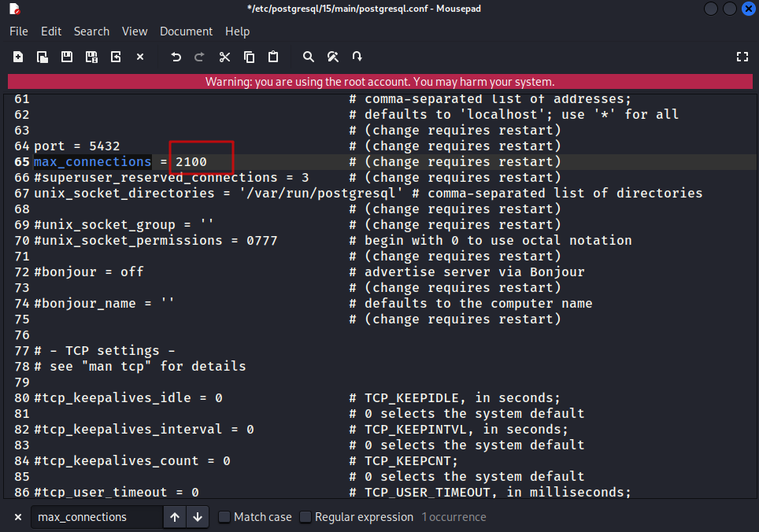Click the #tcp_keepalives_count = 0 line
Image resolution: width=759 pixels, height=532 pixels.
tap(132, 461)
